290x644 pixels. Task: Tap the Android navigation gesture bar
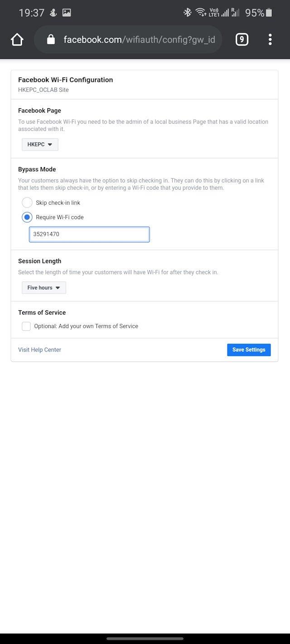(x=145, y=639)
